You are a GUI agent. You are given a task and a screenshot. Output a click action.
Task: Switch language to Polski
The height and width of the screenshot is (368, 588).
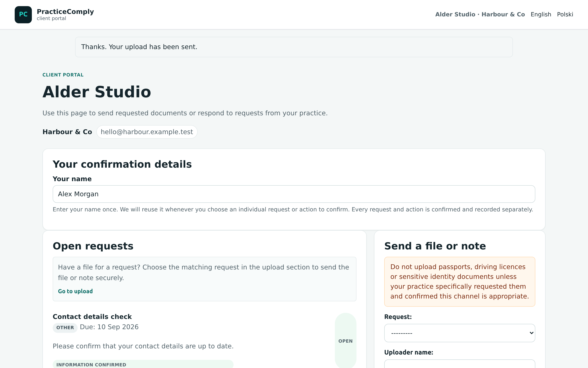[x=565, y=14]
